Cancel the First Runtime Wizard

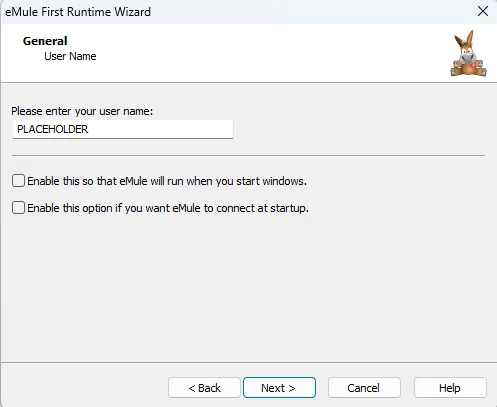pyautogui.click(x=364, y=388)
